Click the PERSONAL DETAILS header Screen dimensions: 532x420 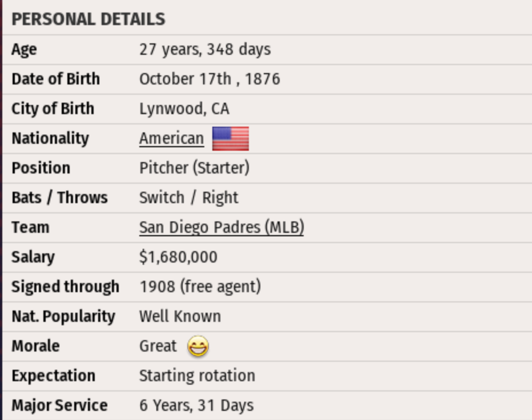pyautogui.click(x=88, y=19)
